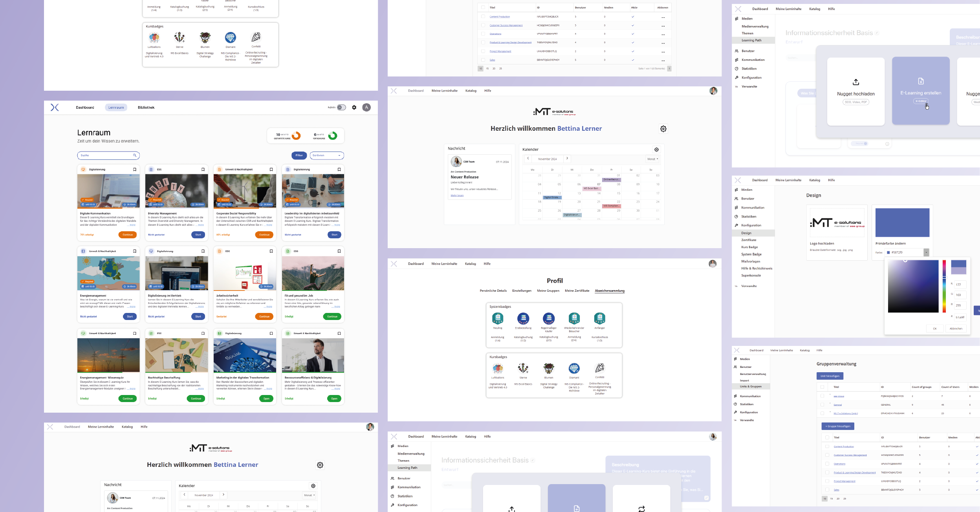Image resolution: width=980 pixels, height=512 pixels.
Task: Open Statistiken via its chart icon
Action: point(736,68)
